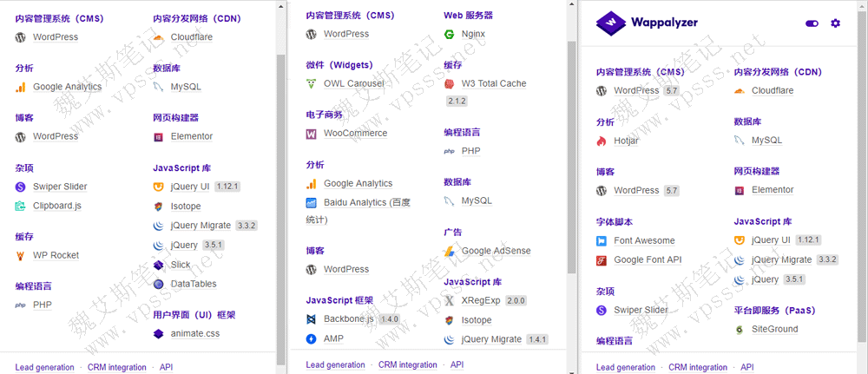Click the middle panel's vertical scrollbar
The width and height of the screenshot is (868, 374).
click(571, 156)
